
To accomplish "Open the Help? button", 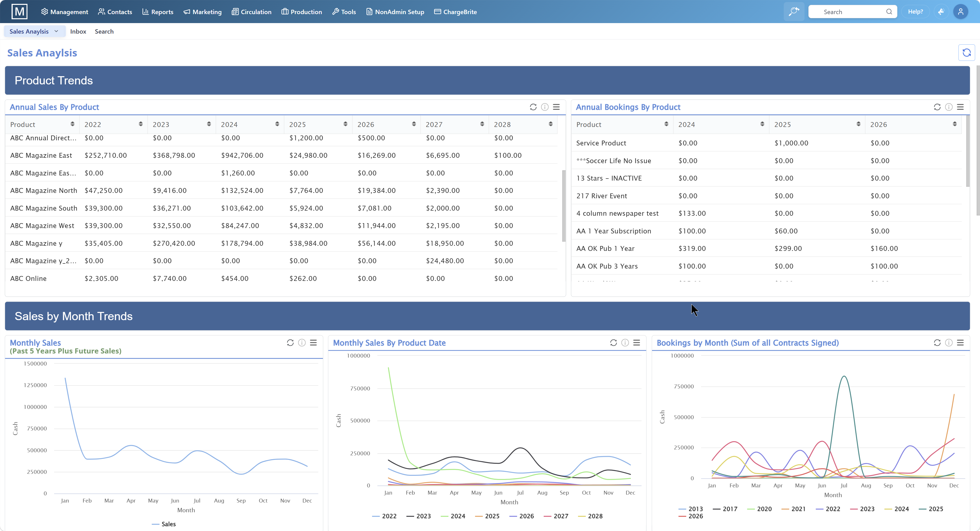I will tap(915, 12).
